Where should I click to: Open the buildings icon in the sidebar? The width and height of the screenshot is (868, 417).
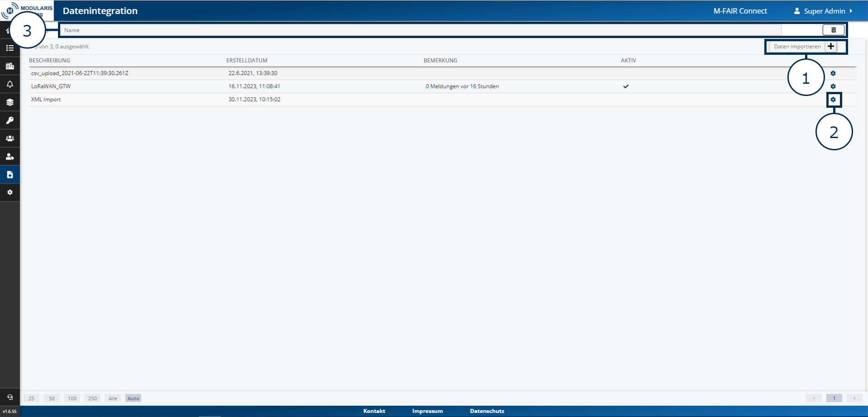click(10, 66)
